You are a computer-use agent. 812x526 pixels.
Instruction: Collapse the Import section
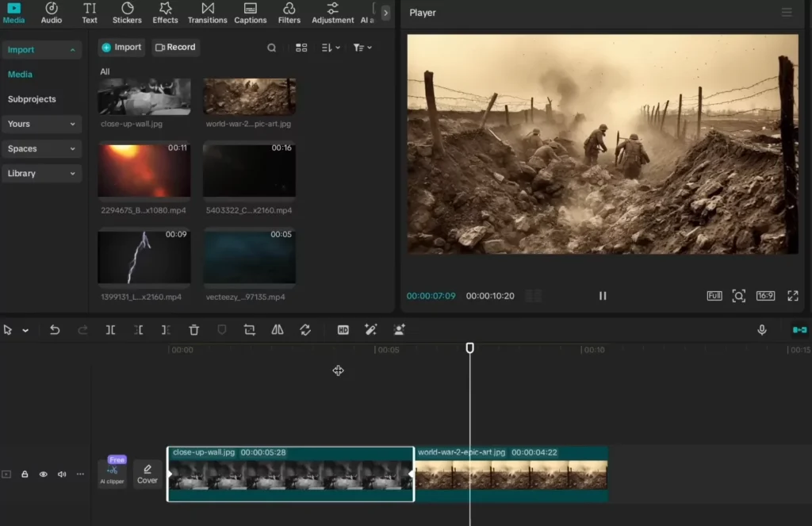[x=41, y=50]
